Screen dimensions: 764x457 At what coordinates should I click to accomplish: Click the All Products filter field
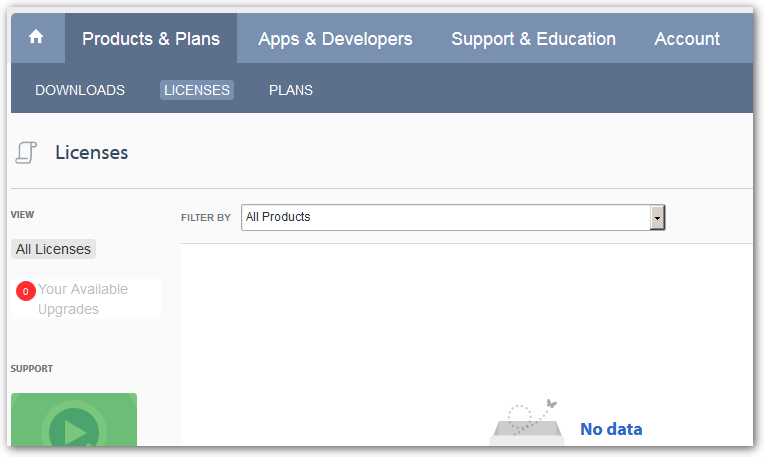(x=453, y=217)
